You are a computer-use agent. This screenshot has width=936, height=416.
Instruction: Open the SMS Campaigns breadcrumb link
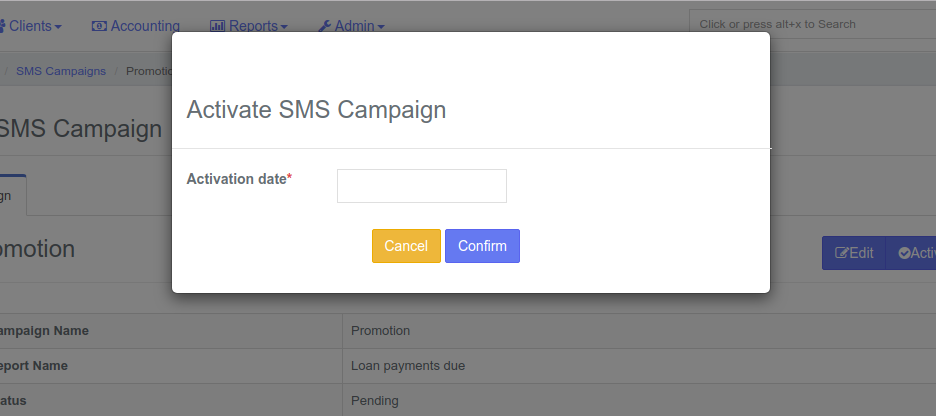pos(61,71)
